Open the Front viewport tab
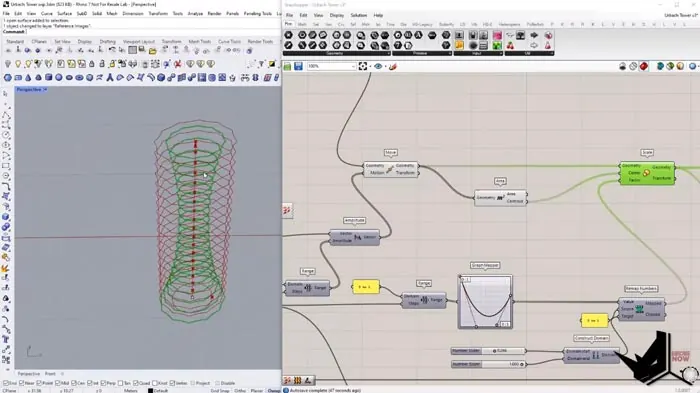 click(50, 374)
